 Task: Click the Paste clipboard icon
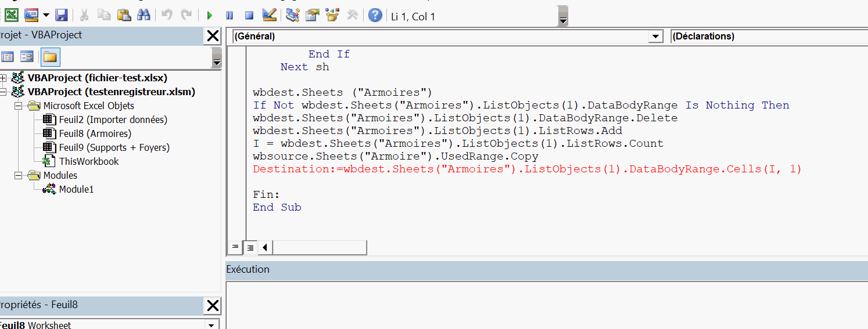124,15
